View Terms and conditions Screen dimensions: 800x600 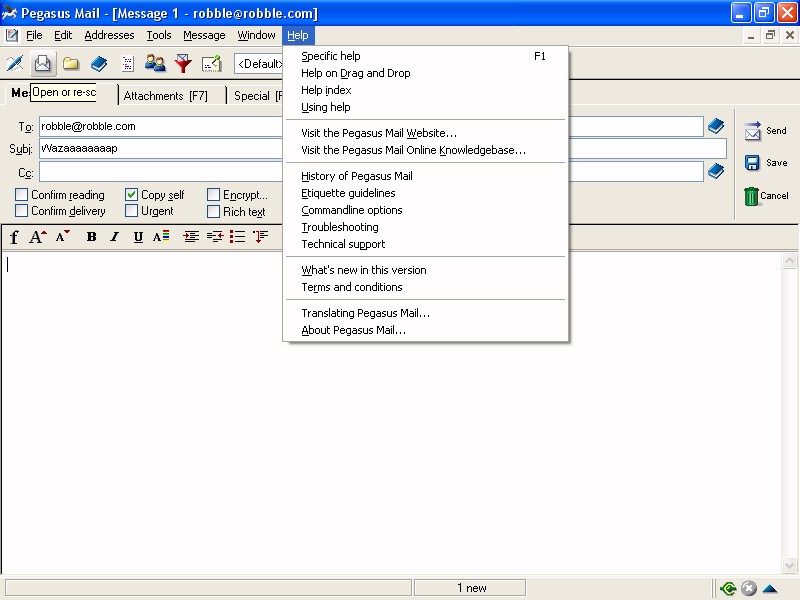click(x=426, y=287)
